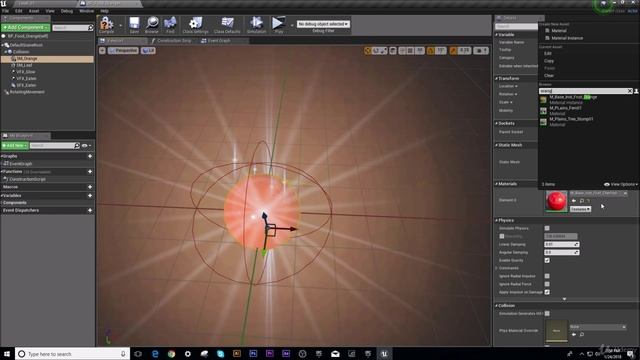Clear the material picker search with X
This screenshot has height=360, width=640.
630,91
